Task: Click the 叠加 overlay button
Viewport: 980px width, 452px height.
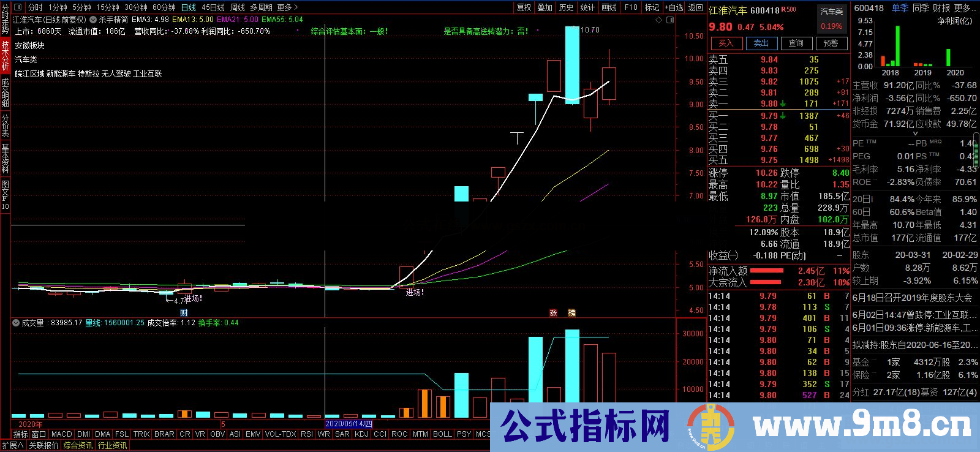Action: [x=545, y=7]
